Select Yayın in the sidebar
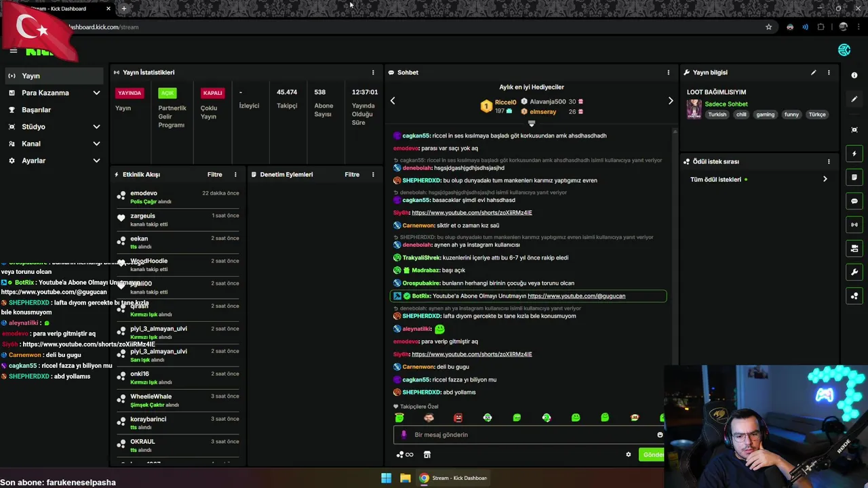 click(x=53, y=76)
